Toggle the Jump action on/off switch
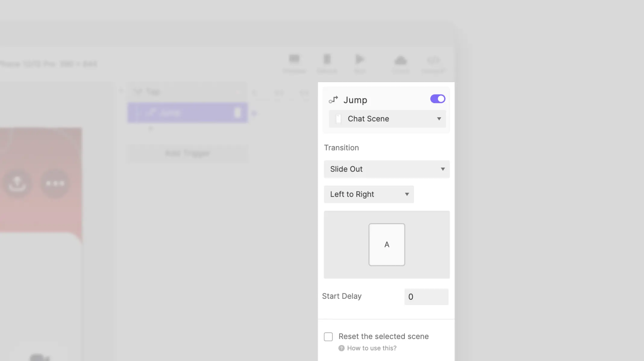This screenshot has height=361, width=644. pyautogui.click(x=437, y=99)
